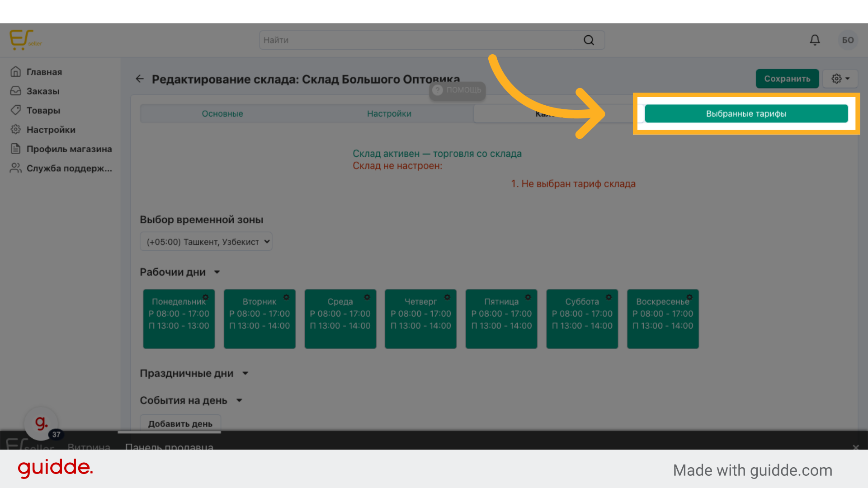
Task: Click the Добавить день button
Action: [180, 424]
